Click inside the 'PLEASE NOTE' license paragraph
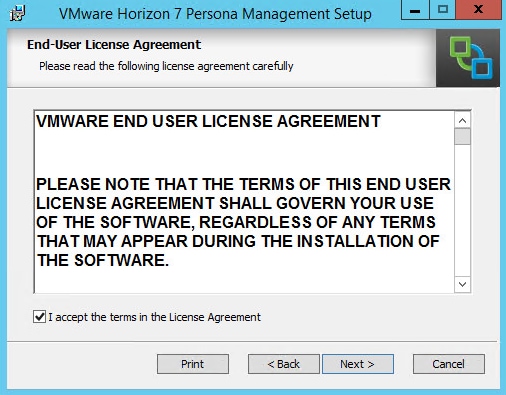The width and height of the screenshot is (506, 395). (x=243, y=222)
